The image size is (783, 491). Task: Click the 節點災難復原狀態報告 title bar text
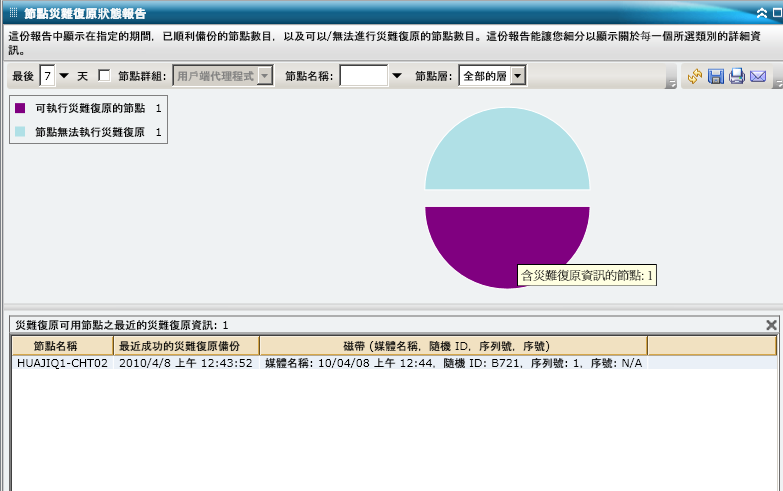click(85, 13)
